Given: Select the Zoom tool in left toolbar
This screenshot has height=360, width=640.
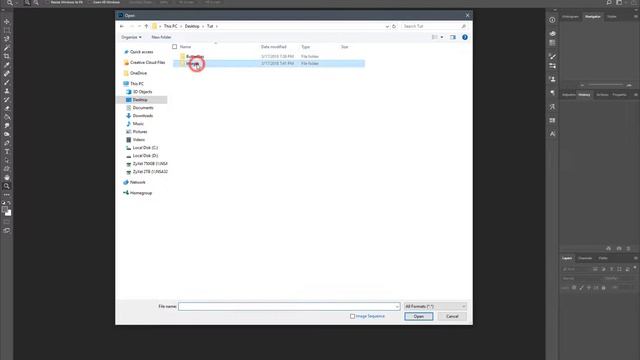Looking at the screenshot, I should tap(7, 186).
